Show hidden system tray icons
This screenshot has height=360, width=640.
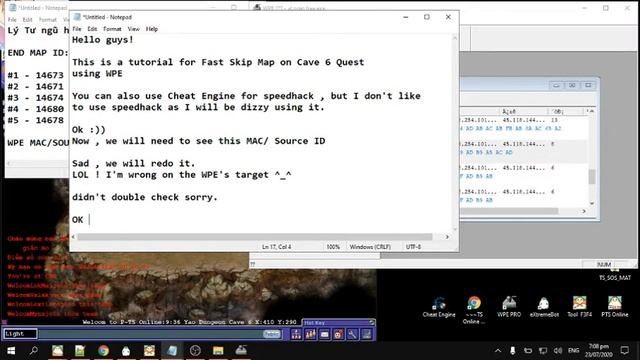[x=498, y=351]
